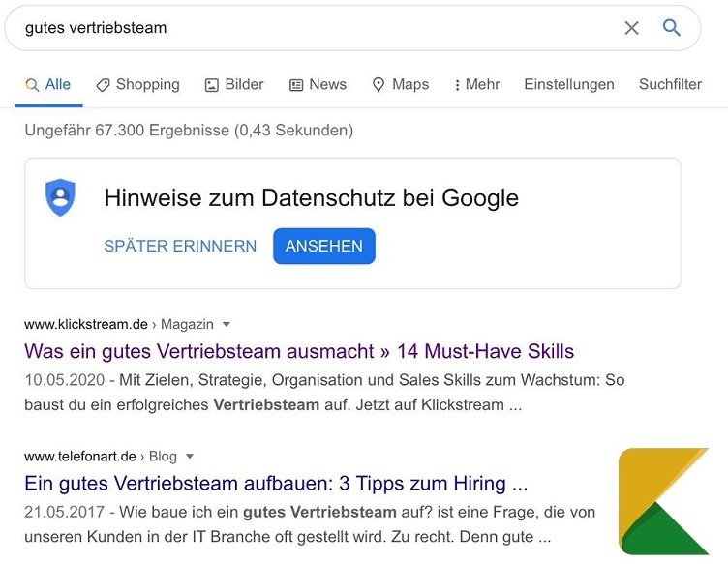Open Suchfilter options
This screenshot has height=564, width=728.
670,84
